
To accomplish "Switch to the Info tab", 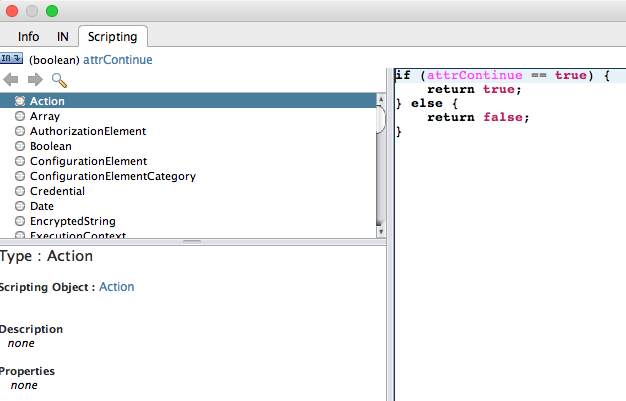I will (x=29, y=37).
